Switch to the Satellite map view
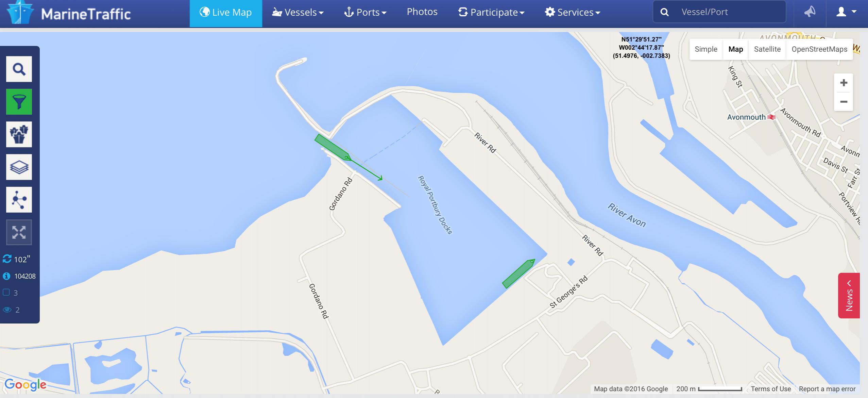 coord(767,49)
